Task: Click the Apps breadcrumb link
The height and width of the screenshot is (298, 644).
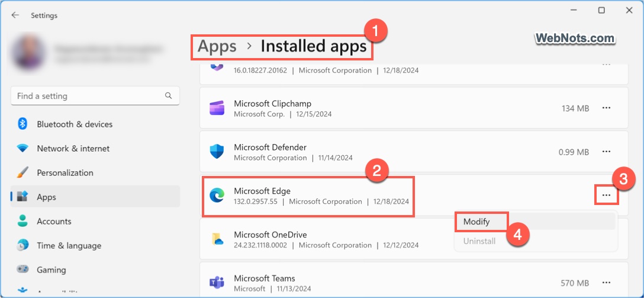Action: (217, 46)
